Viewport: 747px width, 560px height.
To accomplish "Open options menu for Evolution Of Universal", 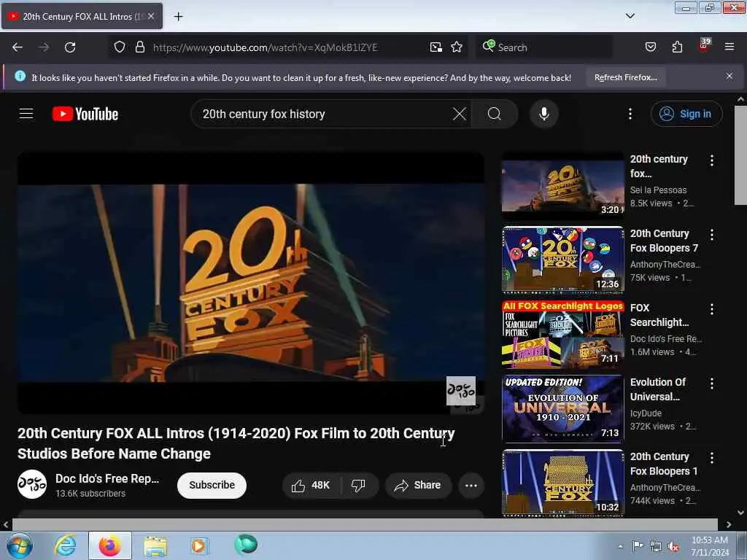I will pos(712,384).
